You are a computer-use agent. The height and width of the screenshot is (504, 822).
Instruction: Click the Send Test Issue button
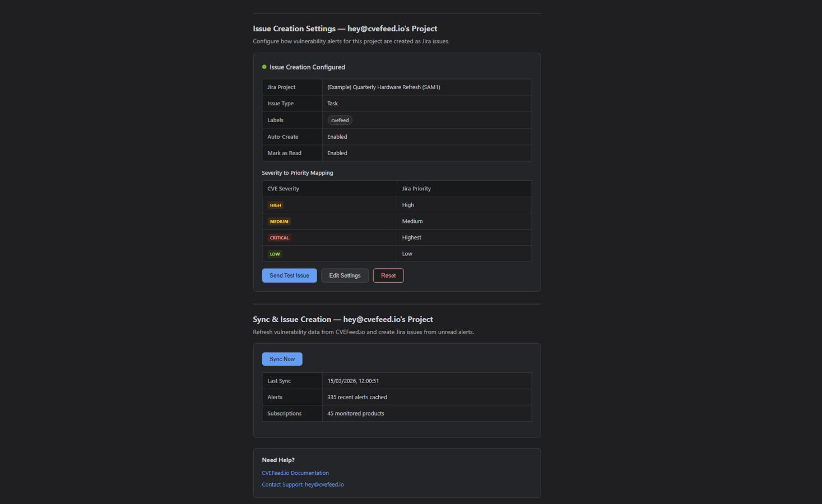coord(289,275)
